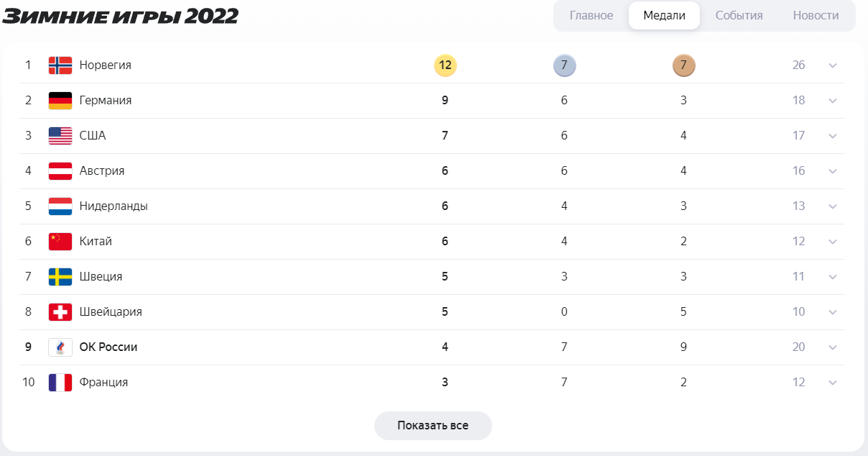
Task: Click the USA flag icon
Action: [60, 136]
